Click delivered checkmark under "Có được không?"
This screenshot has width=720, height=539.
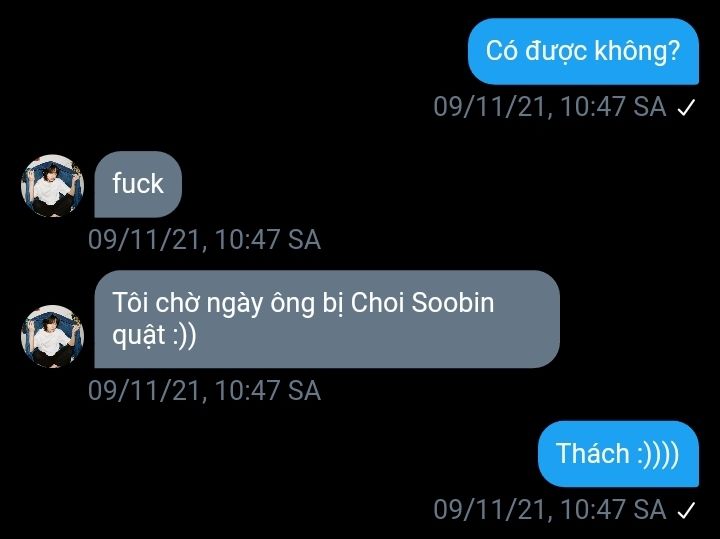(686, 108)
